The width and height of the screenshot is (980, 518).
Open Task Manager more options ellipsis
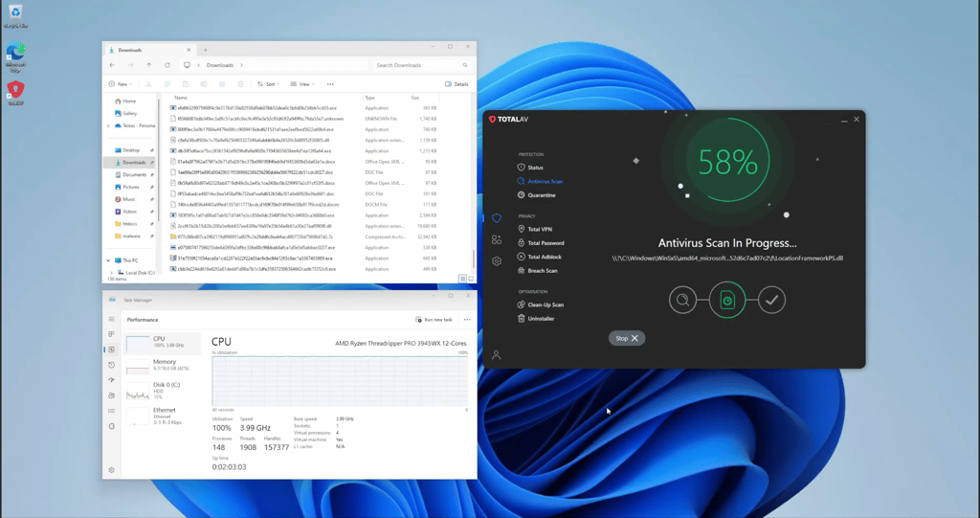467,320
